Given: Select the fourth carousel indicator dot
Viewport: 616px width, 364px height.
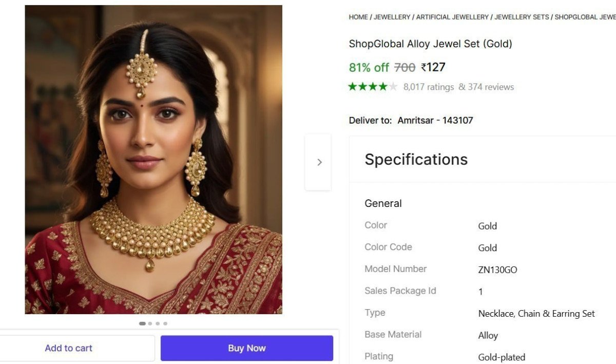Looking at the screenshot, I should [165, 323].
